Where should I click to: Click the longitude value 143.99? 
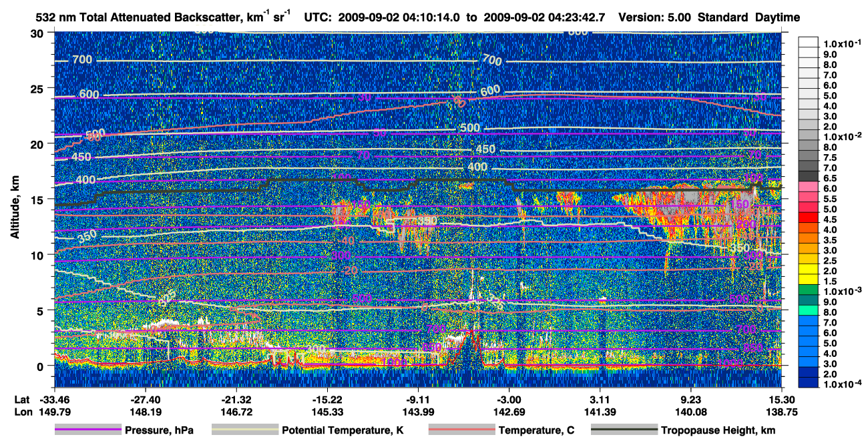tap(418, 412)
